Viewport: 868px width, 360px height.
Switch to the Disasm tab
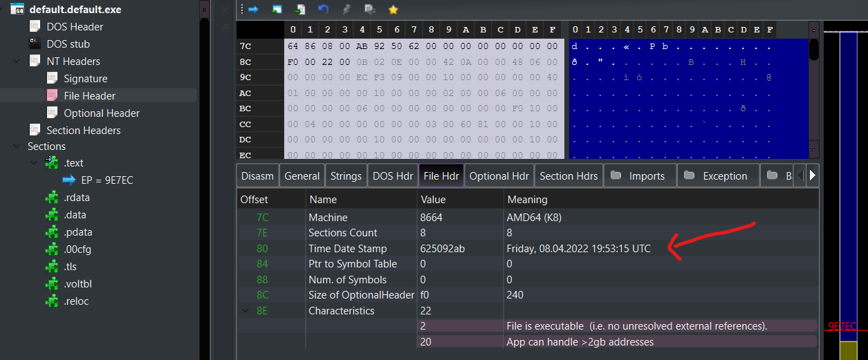pos(257,176)
